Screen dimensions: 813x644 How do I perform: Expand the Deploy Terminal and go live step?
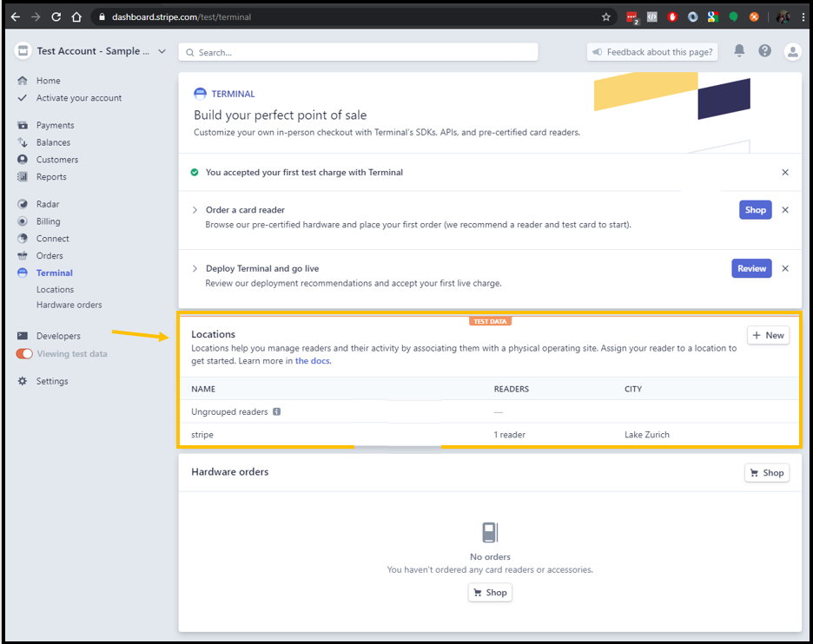(195, 268)
